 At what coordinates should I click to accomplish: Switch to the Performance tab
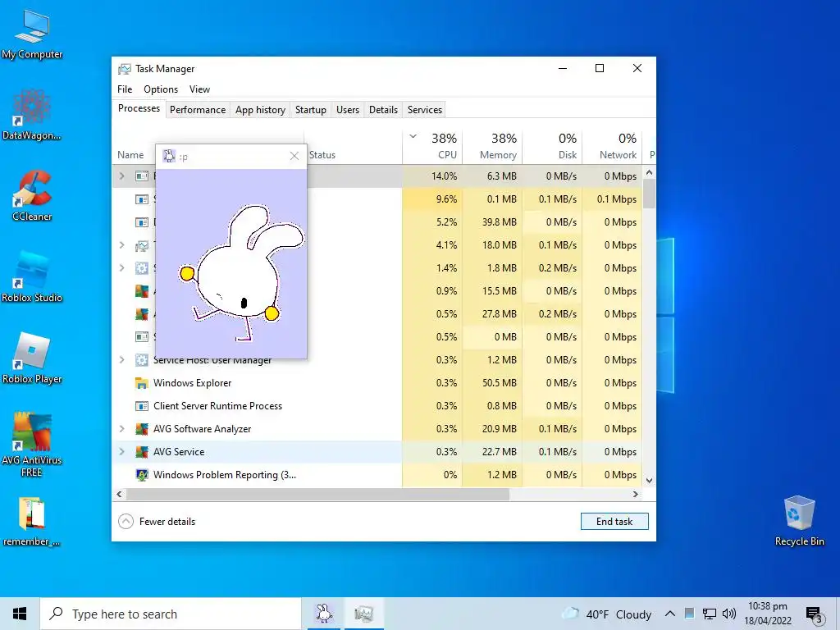pos(198,110)
